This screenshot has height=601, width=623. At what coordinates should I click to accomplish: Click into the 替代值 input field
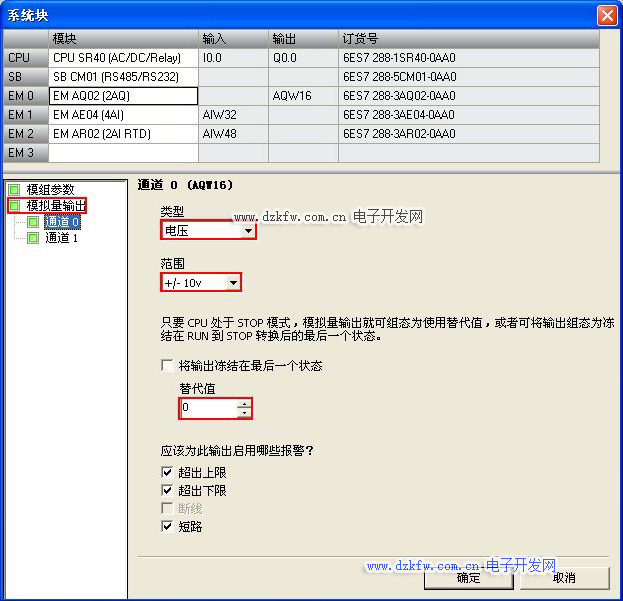(208, 408)
